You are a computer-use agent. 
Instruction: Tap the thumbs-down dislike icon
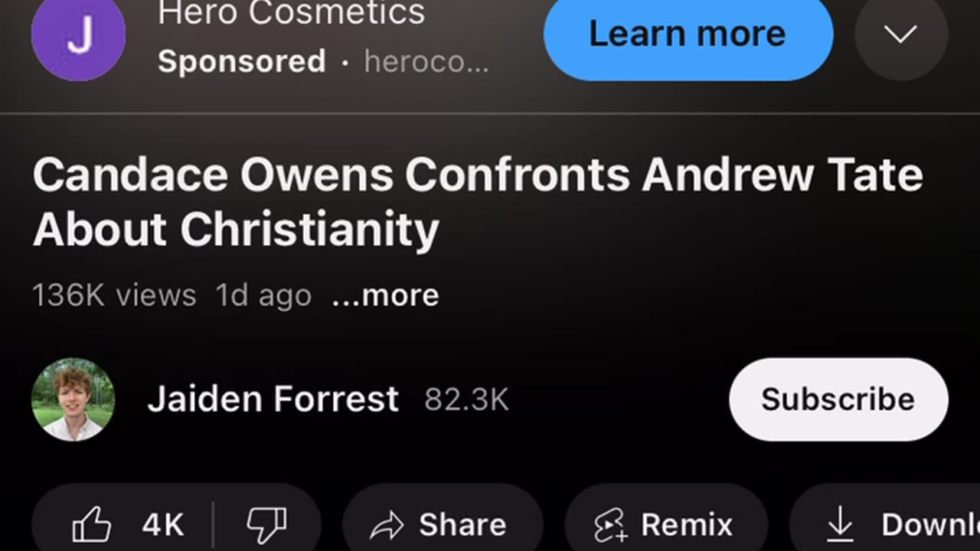pyautogui.click(x=266, y=525)
